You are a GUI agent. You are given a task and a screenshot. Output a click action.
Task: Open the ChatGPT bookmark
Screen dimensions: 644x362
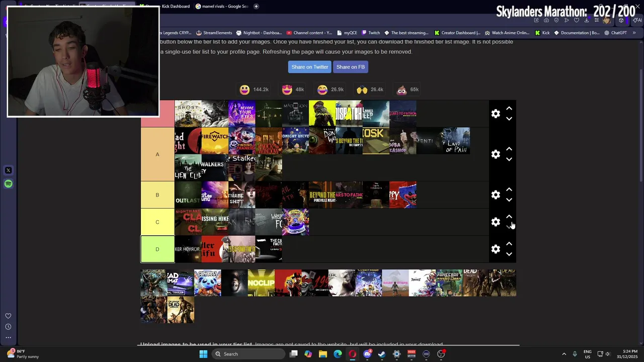click(x=616, y=33)
